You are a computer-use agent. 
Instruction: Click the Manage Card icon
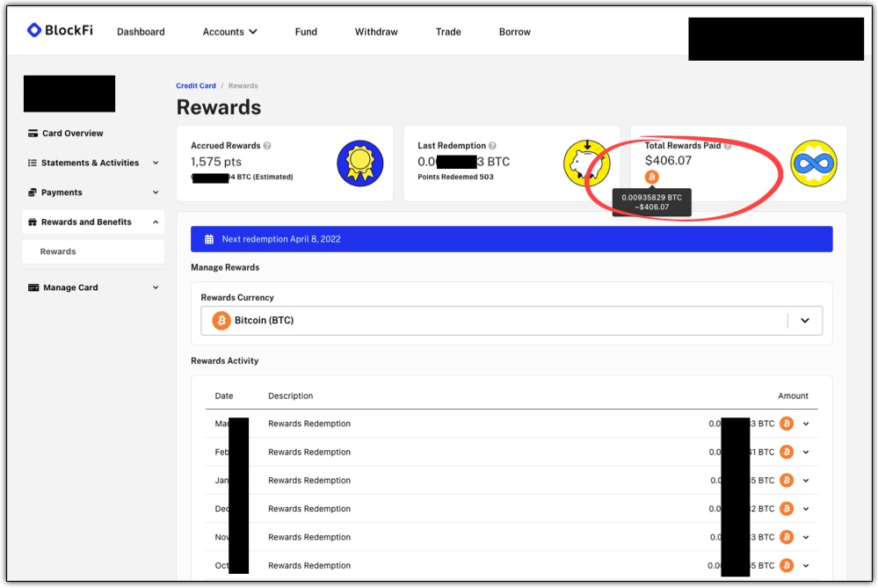(33, 287)
